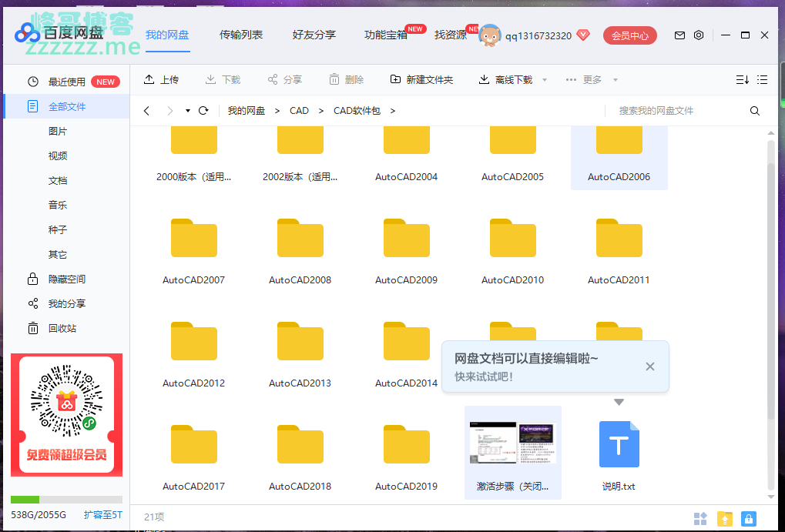Close the 网盘文档 editing tip popup

[650, 366]
